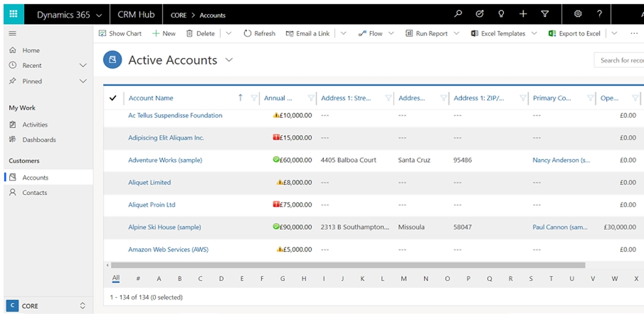The image size is (644, 314).
Task: Open Adventure Works (sample) account
Action: (165, 160)
